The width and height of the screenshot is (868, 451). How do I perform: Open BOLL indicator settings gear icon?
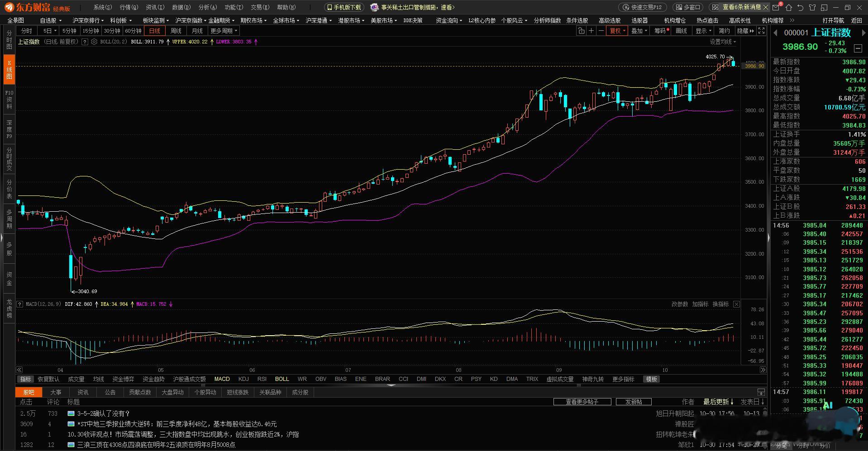[x=94, y=42]
